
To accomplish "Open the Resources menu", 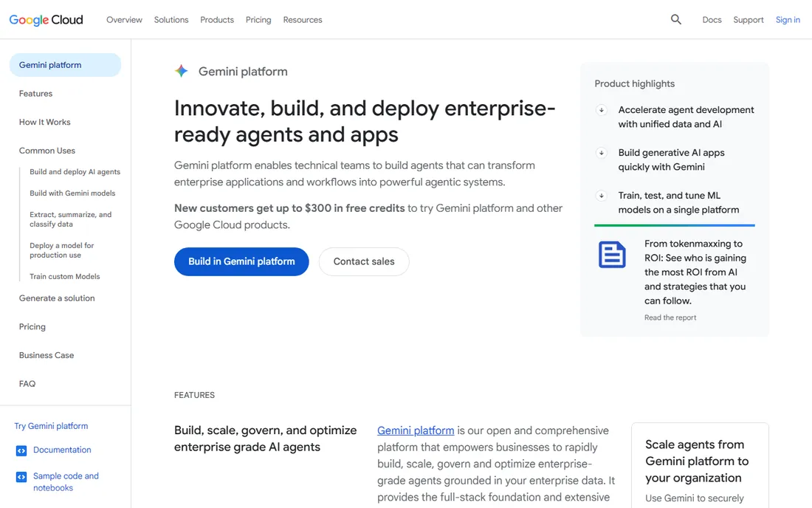I will pos(303,20).
